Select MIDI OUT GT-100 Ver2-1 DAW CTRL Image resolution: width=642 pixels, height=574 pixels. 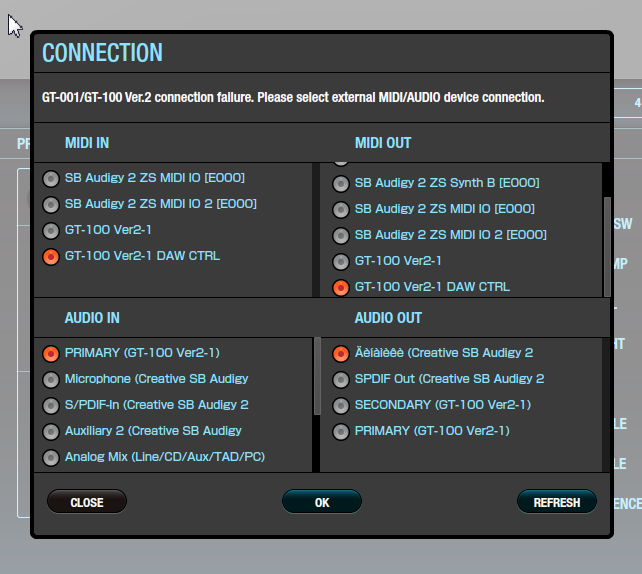(341, 287)
